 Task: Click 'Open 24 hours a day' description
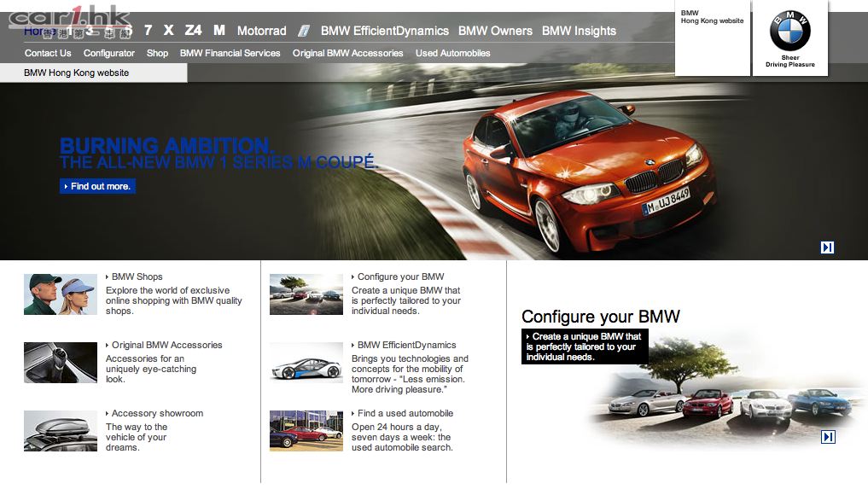(402, 437)
